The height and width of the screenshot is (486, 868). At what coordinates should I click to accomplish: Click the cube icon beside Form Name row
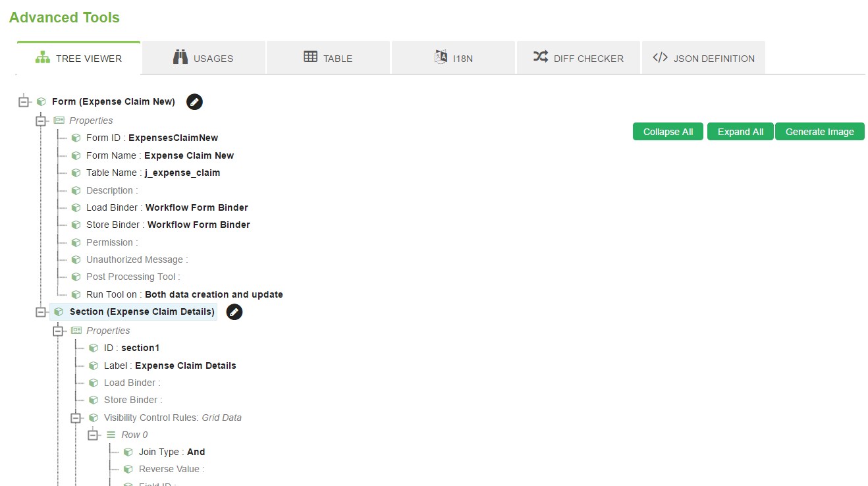click(76, 155)
